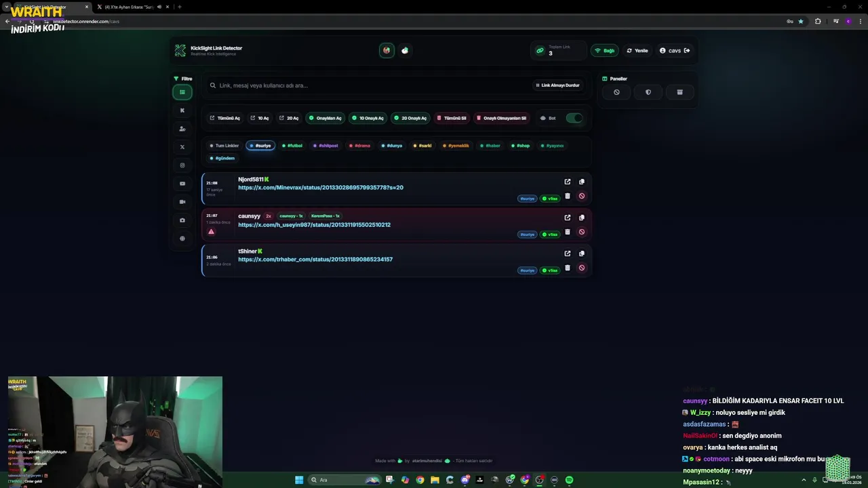This screenshot has height=488, width=868.
Task: Open Spotify from the taskbar
Action: pyautogui.click(x=569, y=480)
